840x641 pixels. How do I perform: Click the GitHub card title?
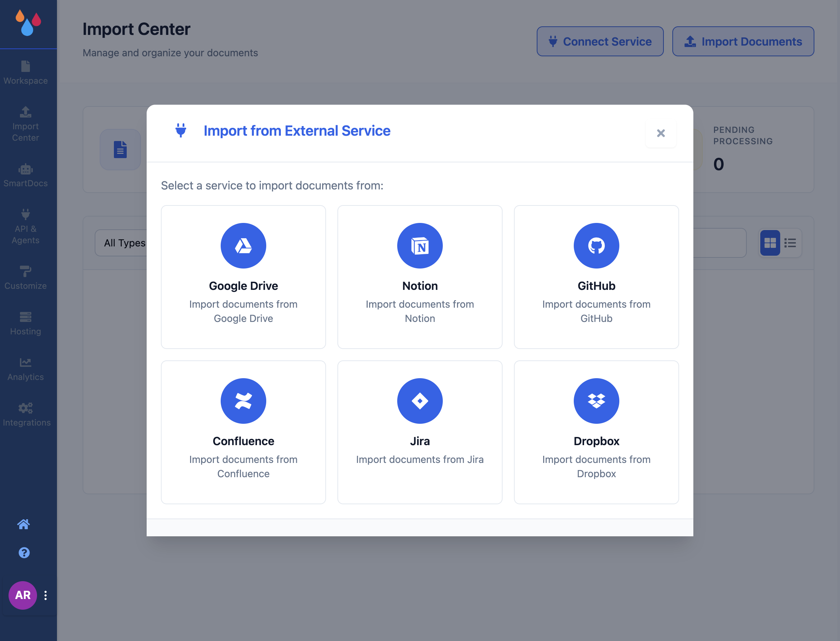pyautogui.click(x=596, y=286)
